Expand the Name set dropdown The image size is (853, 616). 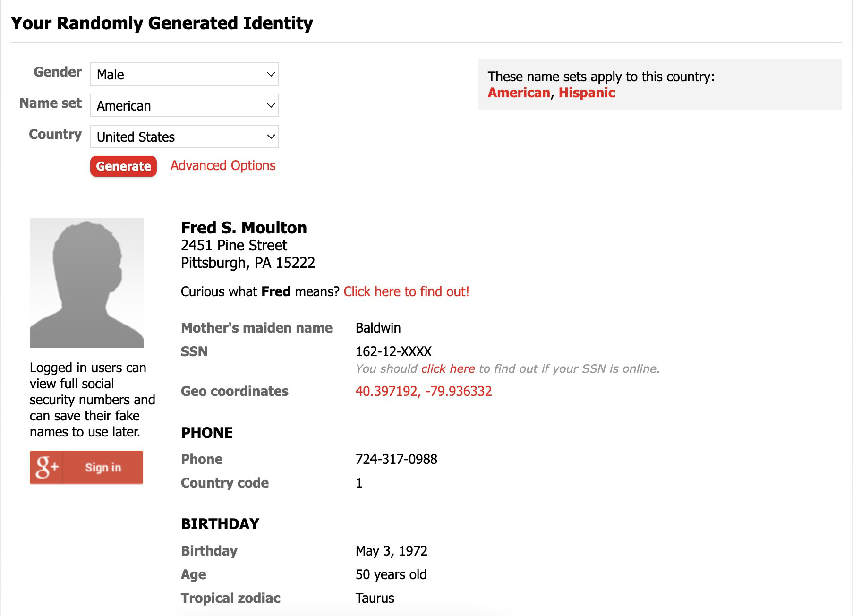tap(184, 105)
